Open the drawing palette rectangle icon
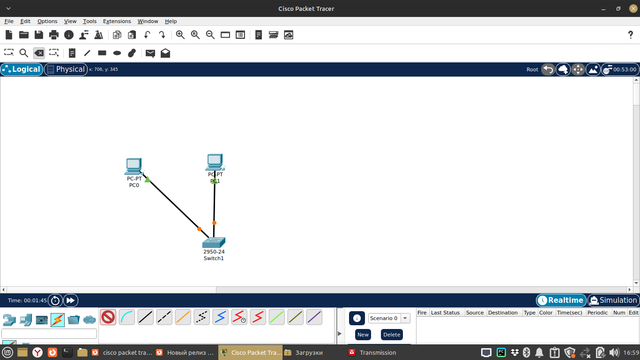 click(x=225, y=35)
